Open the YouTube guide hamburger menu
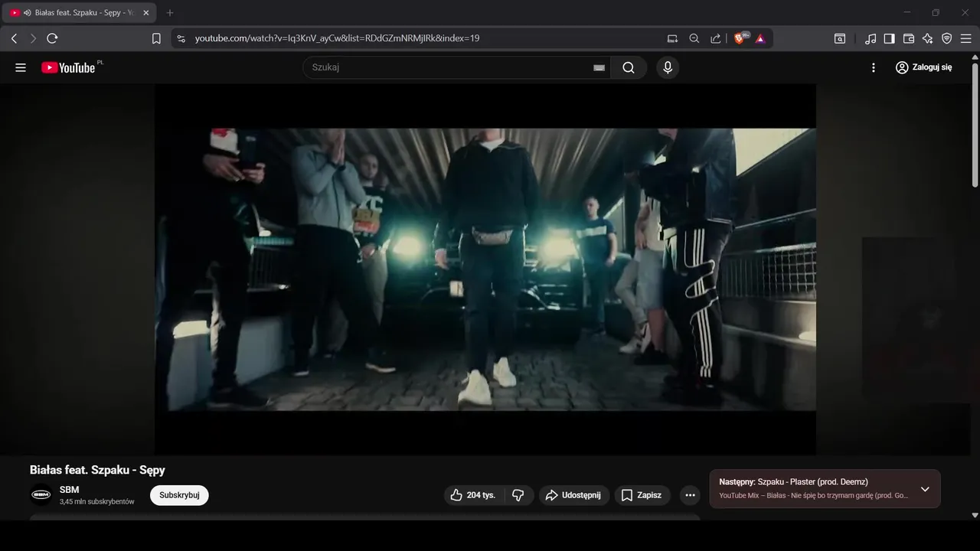Image resolution: width=980 pixels, height=551 pixels. coord(21,67)
